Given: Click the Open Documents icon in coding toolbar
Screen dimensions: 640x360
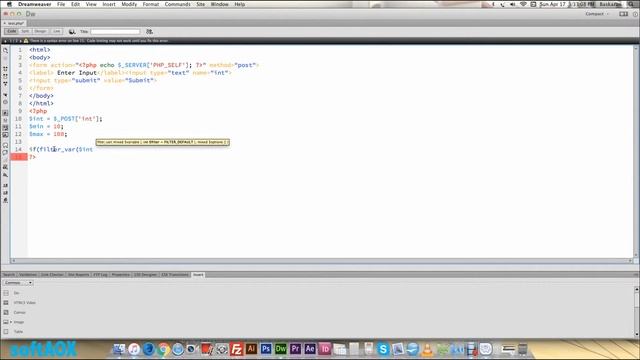Looking at the screenshot, I should (5, 50).
